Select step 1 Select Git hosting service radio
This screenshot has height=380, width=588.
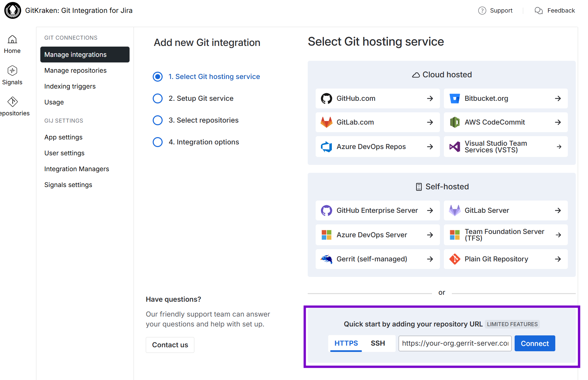click(158, 77)
